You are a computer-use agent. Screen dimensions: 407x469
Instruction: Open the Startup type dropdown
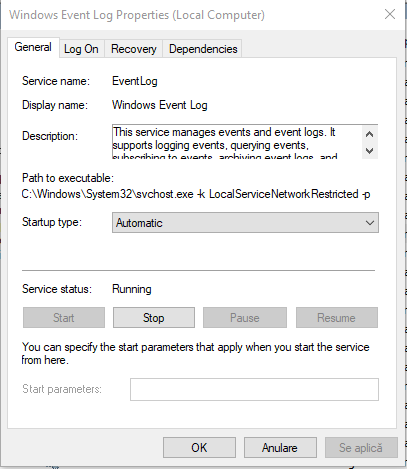coord(245,223)
